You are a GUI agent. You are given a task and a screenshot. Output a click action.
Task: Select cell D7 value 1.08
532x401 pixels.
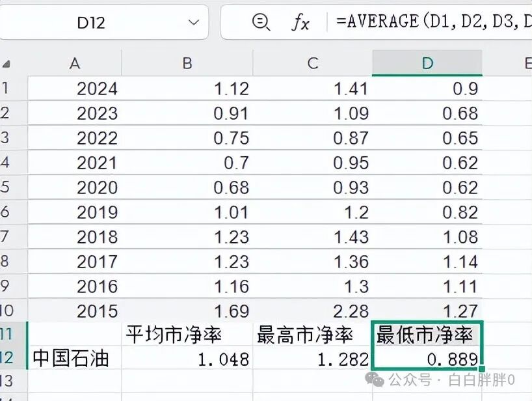[427, 237]
